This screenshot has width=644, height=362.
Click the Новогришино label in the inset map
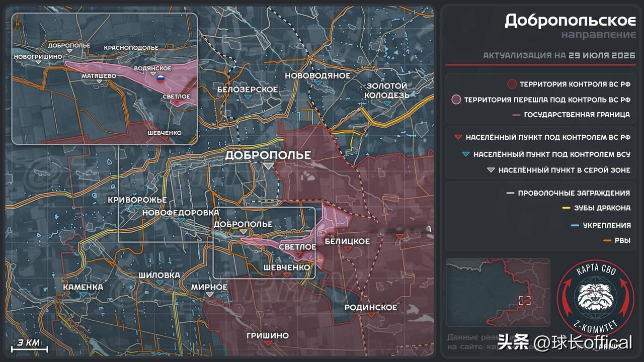coord(38,57)
